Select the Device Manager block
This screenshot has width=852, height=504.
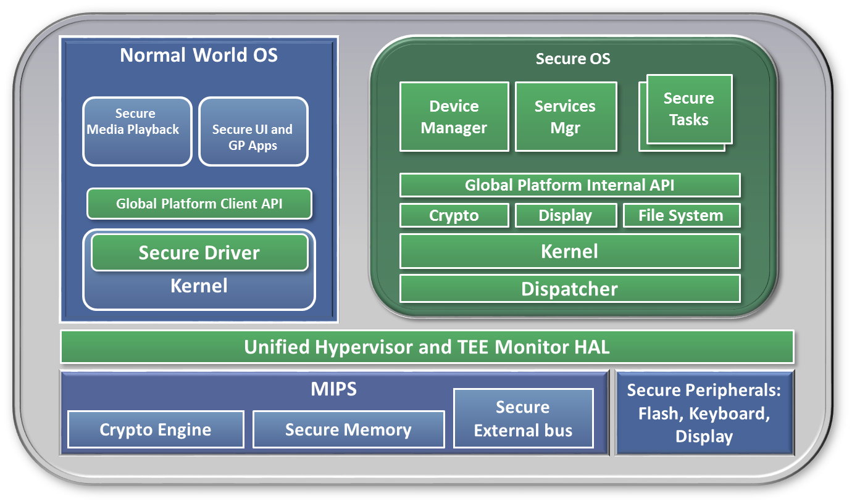click(454, 117)
